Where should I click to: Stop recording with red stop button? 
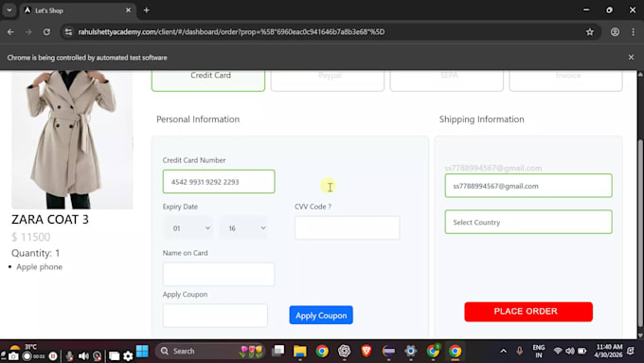click(x=53, y=356)
